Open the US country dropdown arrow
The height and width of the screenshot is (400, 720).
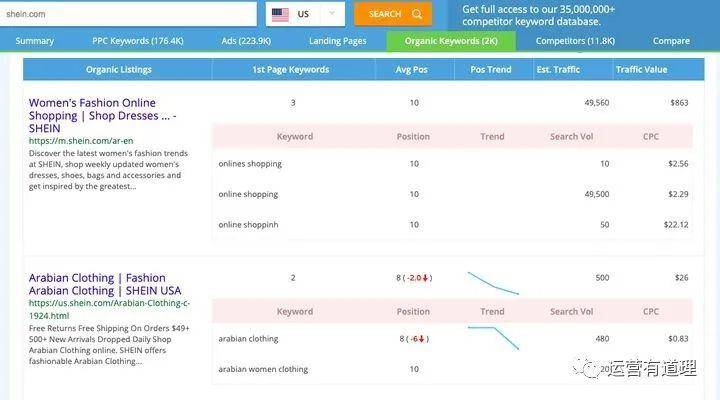tap(332, 13)
